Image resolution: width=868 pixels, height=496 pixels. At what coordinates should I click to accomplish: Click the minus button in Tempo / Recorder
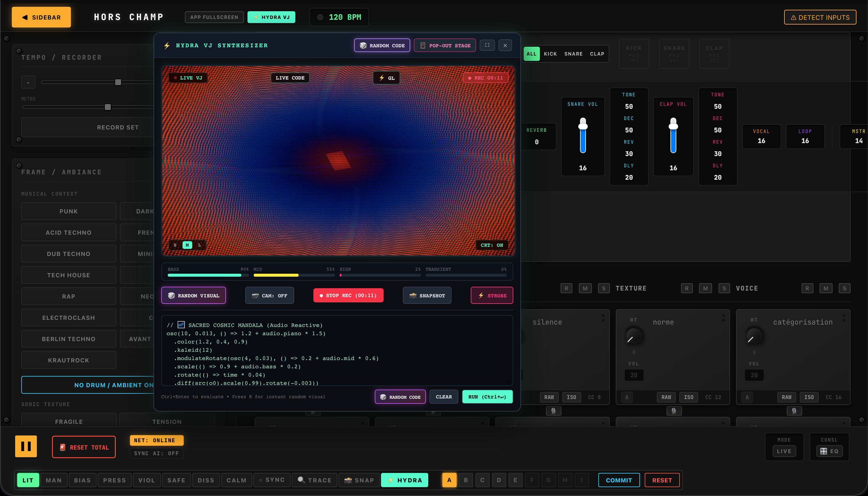click(x=28, y=82)
